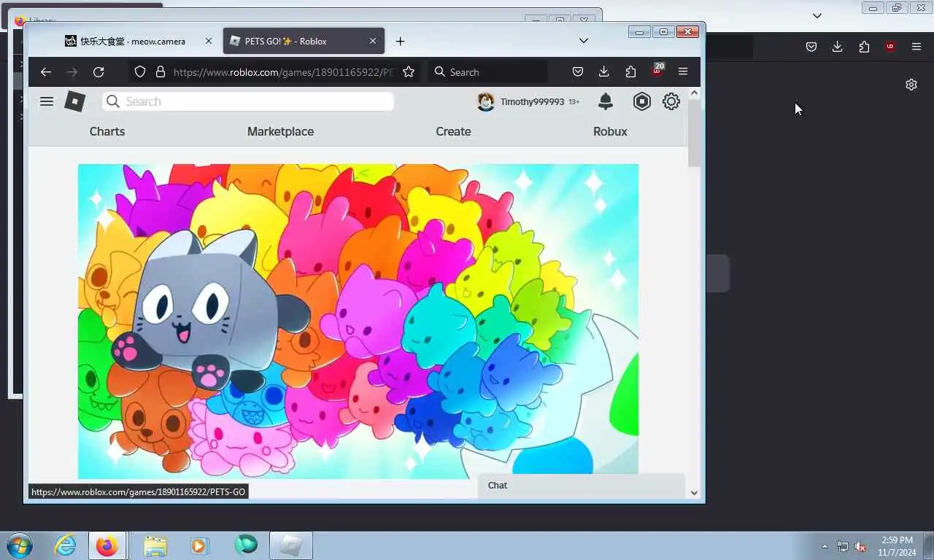Open background Firefox window hamburger menu

[x=916, y=47]
